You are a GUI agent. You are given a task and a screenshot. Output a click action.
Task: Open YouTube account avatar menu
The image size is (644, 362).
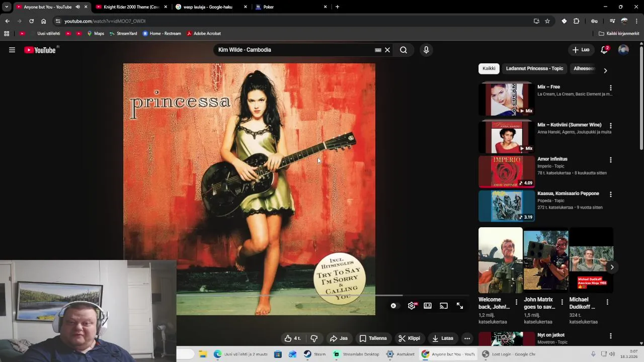click(623, 50)
